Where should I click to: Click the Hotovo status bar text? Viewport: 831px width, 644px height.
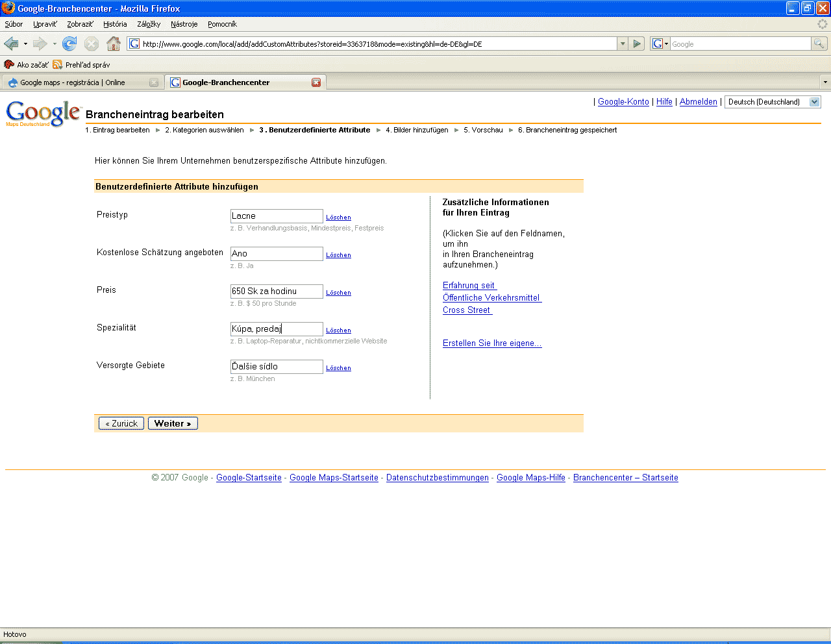pyautogui.click(x=15, y=634)
